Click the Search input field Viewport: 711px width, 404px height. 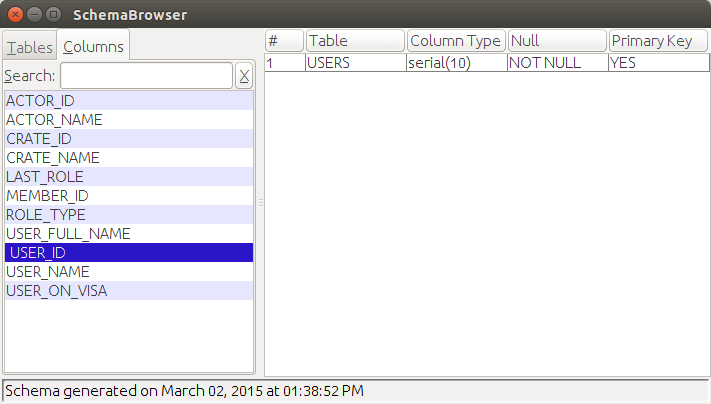tap(146, 76)
